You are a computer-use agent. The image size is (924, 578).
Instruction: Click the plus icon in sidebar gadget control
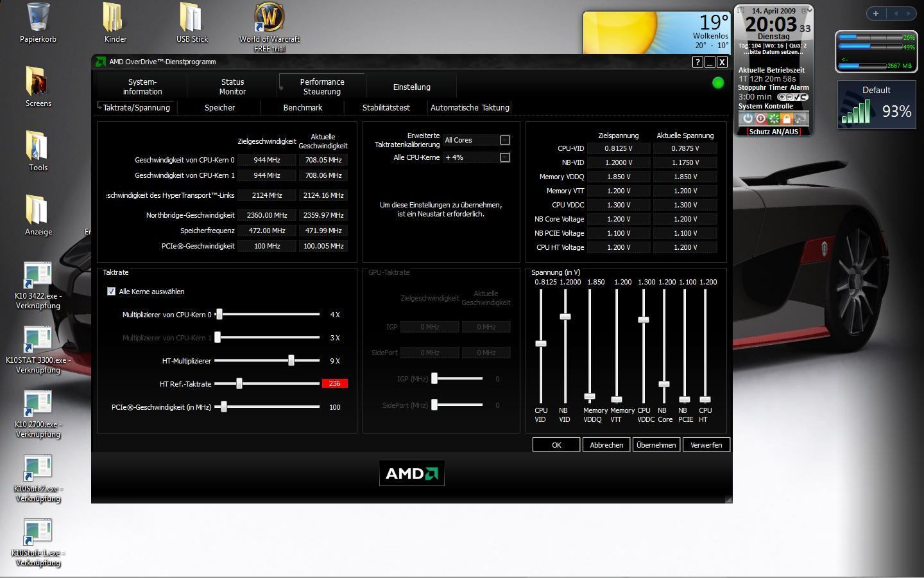pos(876,13)
